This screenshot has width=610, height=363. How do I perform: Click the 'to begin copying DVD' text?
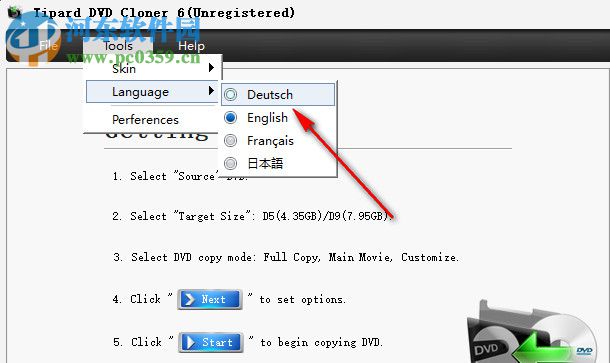[321, 342]
